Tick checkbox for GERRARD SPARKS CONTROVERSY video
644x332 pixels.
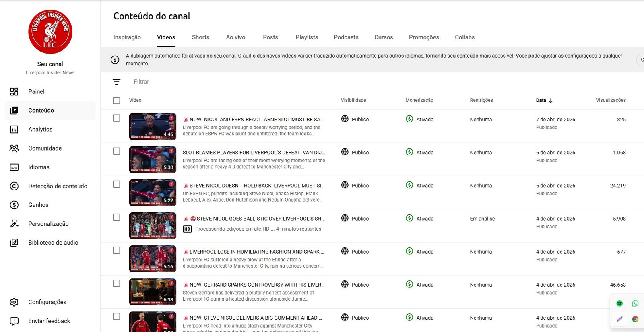pos(117,283)
